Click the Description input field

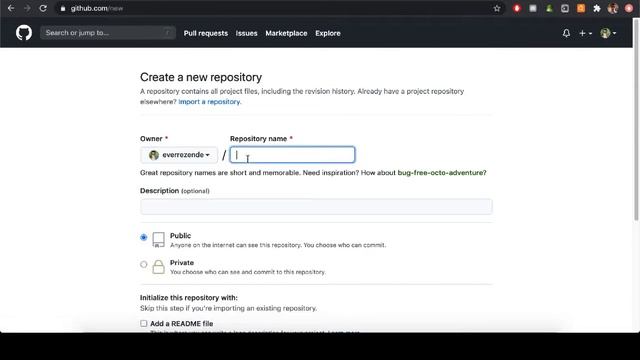coord(316,207)
